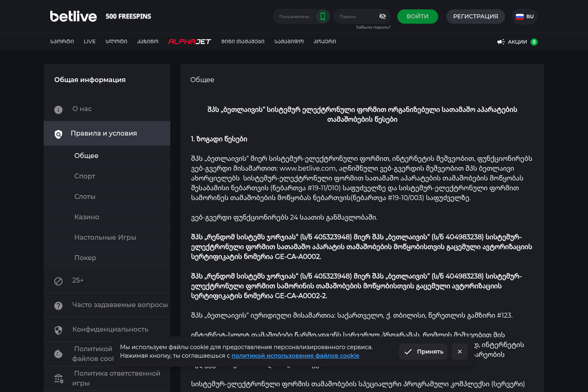Collapse Правила и условия section
The height and width of the screenshot is (392, 588).
point(107,134)
